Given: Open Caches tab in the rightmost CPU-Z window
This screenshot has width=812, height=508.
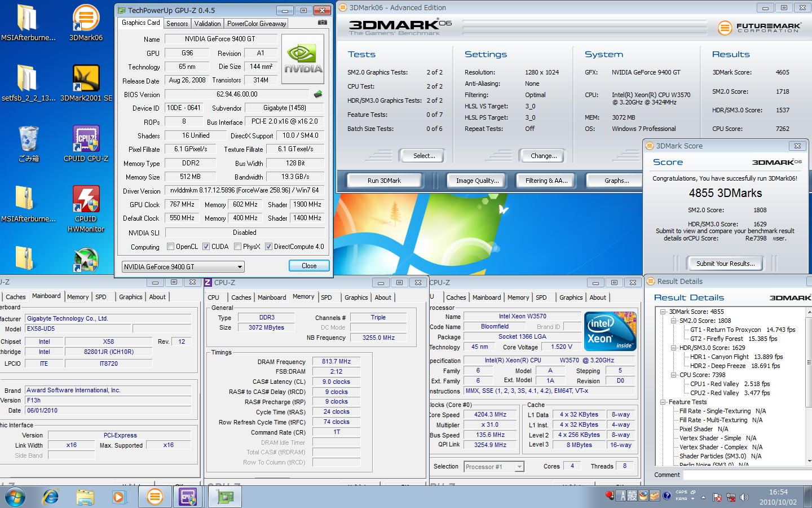Looking at the screenshot, I should click(456, 297).
